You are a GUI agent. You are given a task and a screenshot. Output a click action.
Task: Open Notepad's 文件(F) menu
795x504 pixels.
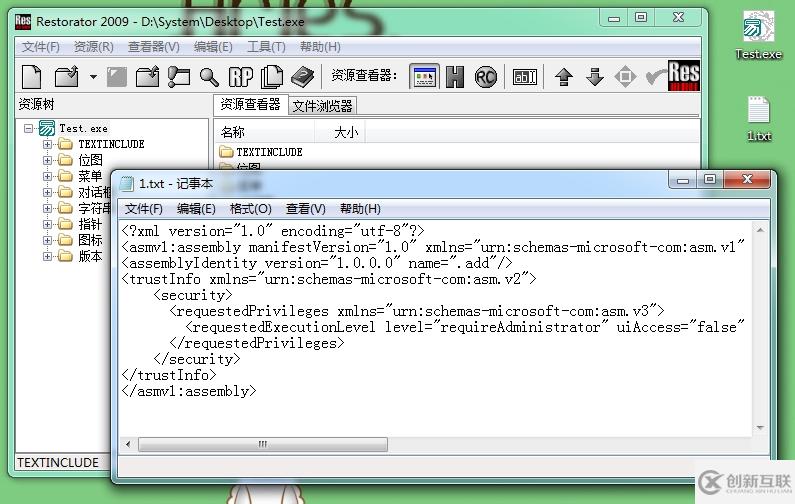click(x=143, y=209)
